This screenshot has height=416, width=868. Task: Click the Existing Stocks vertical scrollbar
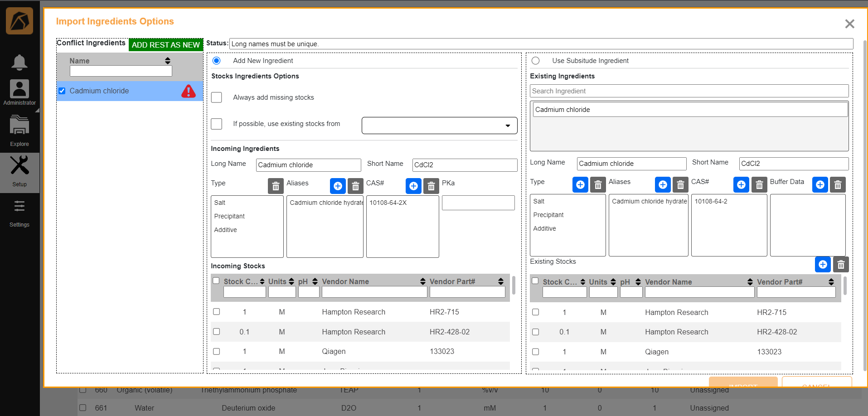pyautogui.click(x=845, y=286)
